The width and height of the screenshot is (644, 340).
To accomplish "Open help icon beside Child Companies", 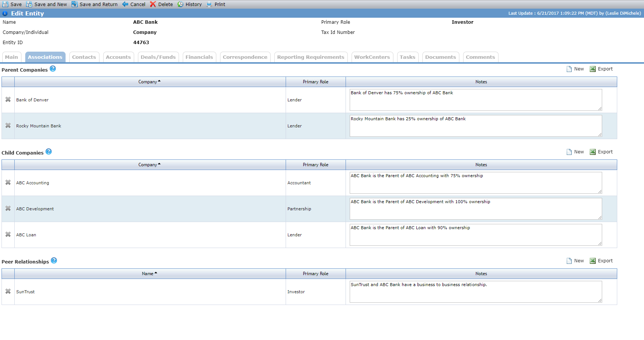I will click(x=49, y=152).
